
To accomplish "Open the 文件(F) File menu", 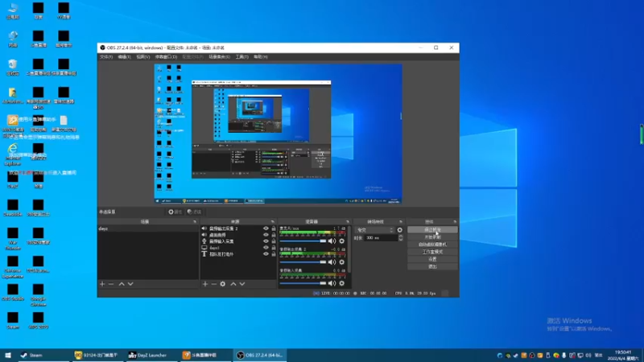I will [106, 56].
